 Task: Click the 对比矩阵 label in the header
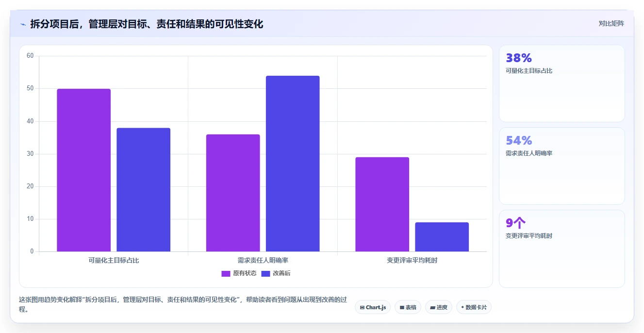(611, 23)
